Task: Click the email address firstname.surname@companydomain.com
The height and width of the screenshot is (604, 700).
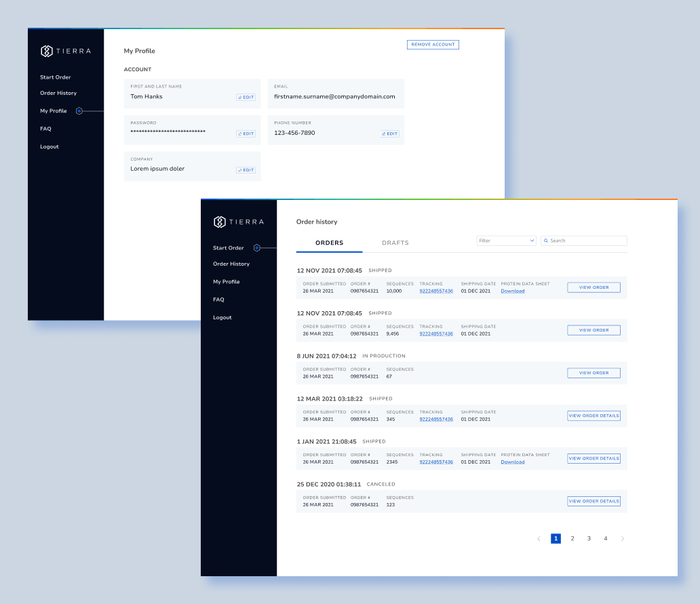Action: click(334, 96)
